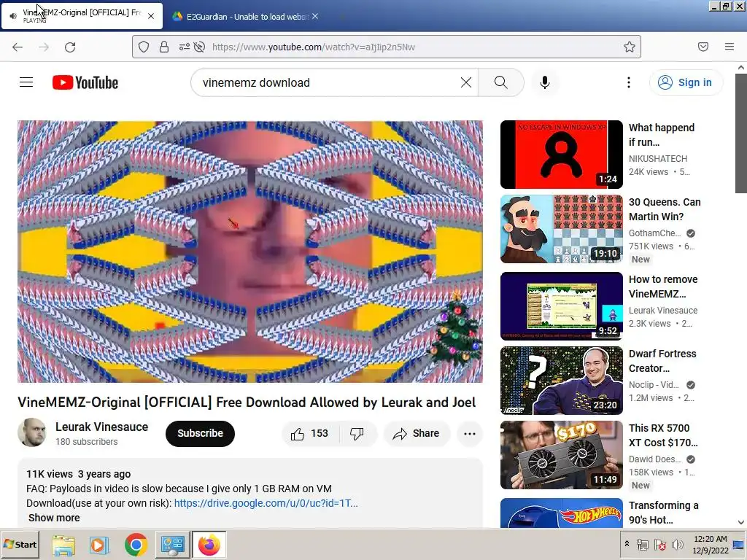Click the title This RX 5700 XT Cost $170
The image size is (747, 560).
[x=663, y=435]
